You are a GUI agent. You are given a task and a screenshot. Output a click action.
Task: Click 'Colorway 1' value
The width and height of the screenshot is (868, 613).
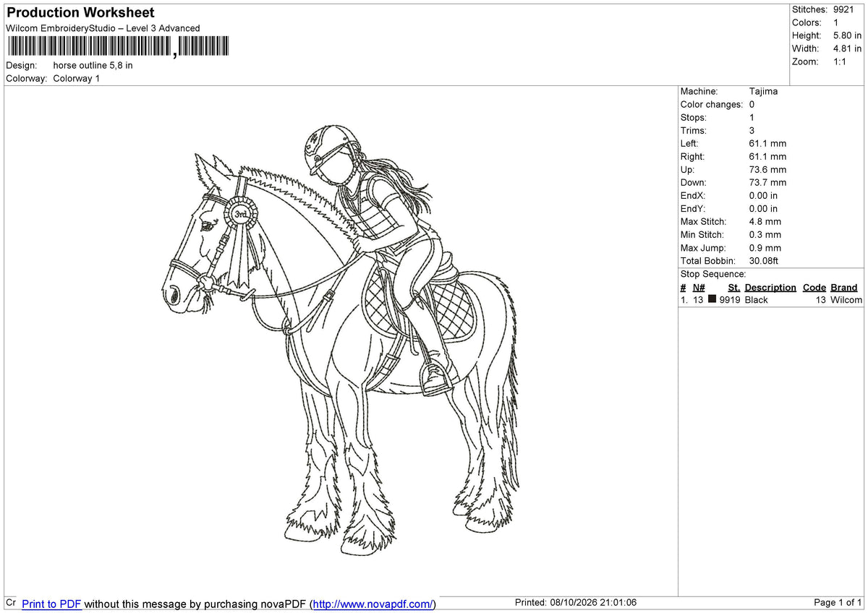click(x=76, y=78)
